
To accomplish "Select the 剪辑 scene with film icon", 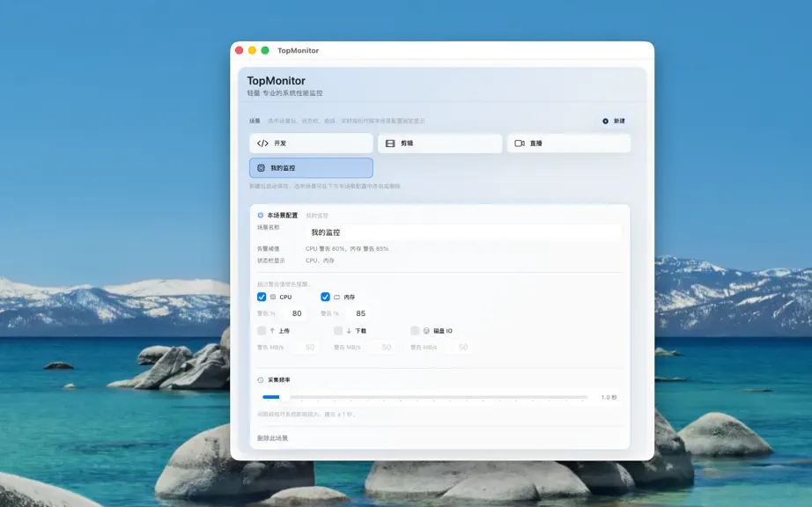I will [439, 143].
